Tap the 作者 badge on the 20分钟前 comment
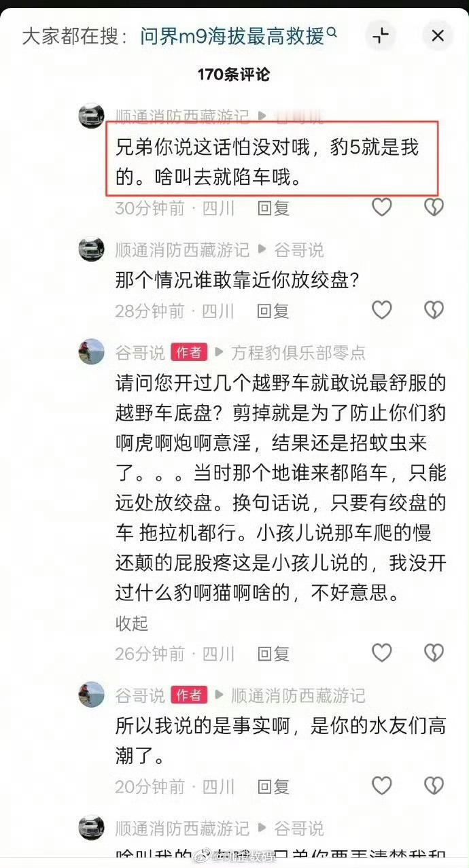The width and height of the screenshot is (469, 868). [188, 695]
